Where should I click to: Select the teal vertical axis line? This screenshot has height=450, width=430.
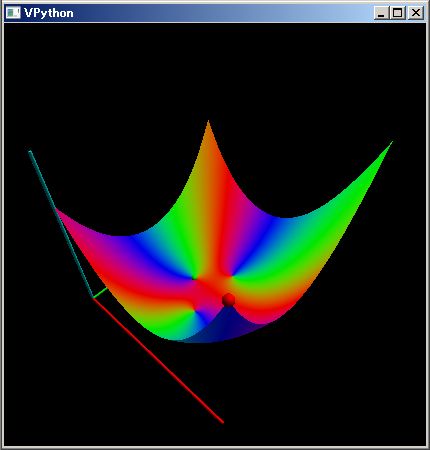tap(60, 223)
